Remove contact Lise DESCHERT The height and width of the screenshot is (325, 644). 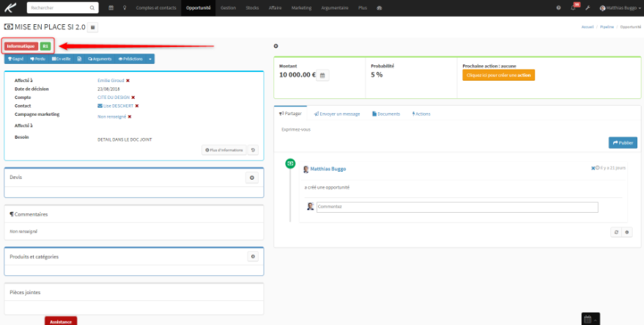(137, 106)
